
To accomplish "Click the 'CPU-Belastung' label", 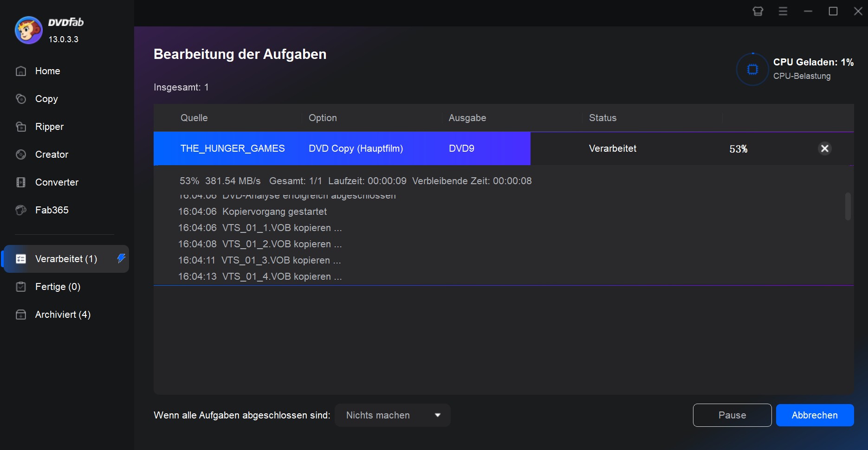I will [x=802, y=76].
